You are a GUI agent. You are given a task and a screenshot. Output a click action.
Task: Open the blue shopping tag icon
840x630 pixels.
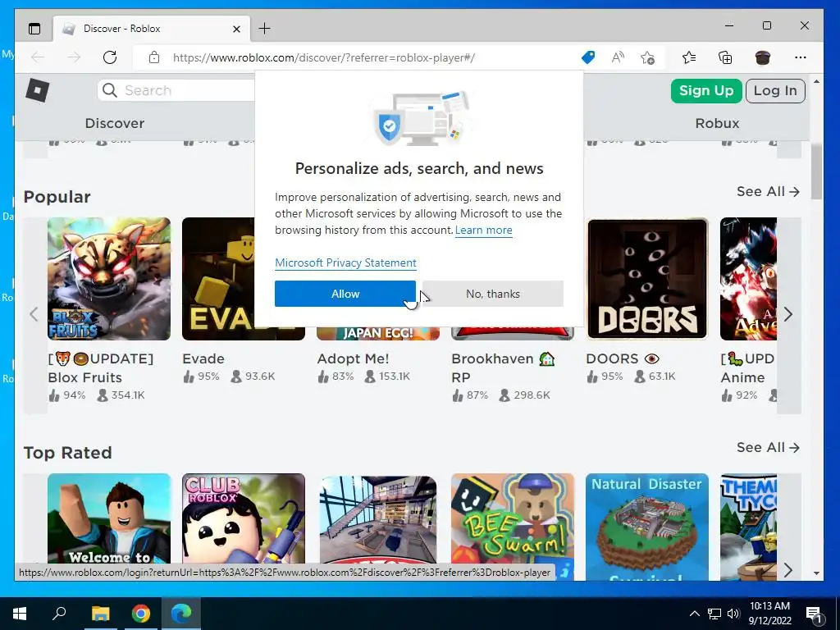tap(587, 57)
